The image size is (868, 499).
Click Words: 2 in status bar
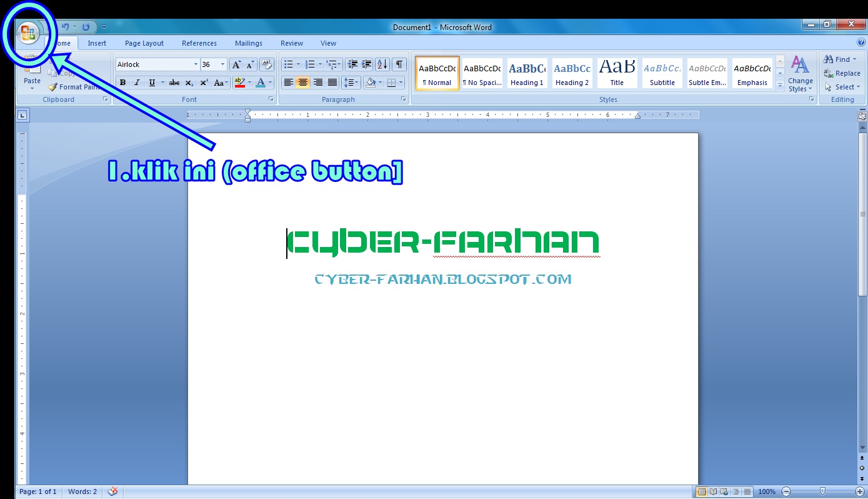(x=82, y=491)
